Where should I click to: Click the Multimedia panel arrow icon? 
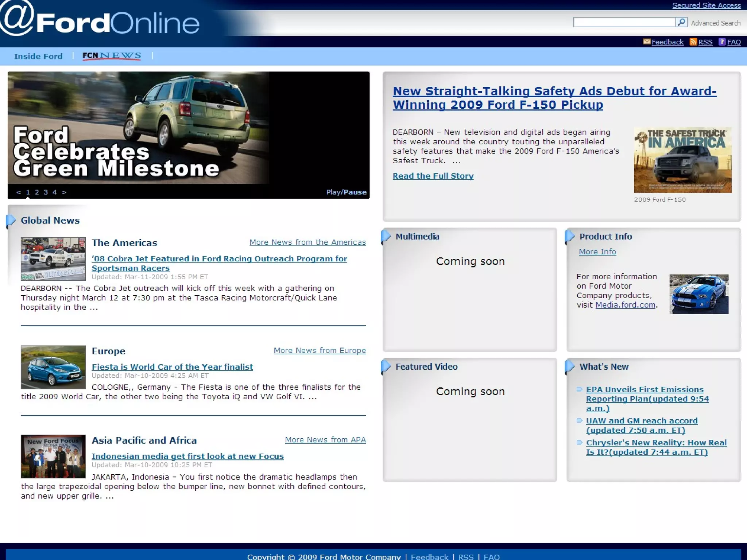(x=386, y=236)
